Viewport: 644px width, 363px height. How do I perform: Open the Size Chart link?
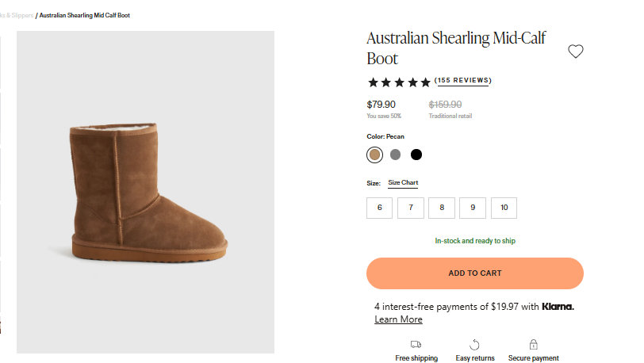[x=403, y=183]
